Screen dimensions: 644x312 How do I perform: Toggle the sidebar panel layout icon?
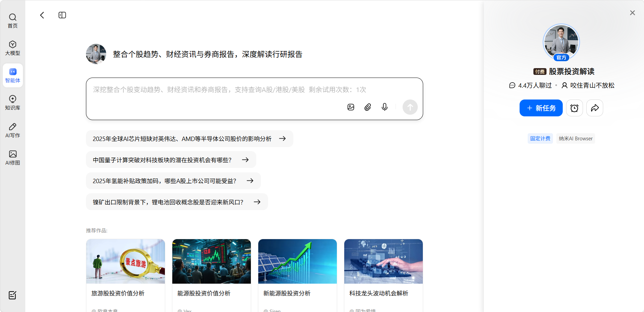pyautogui.click(x=62, y=15)
